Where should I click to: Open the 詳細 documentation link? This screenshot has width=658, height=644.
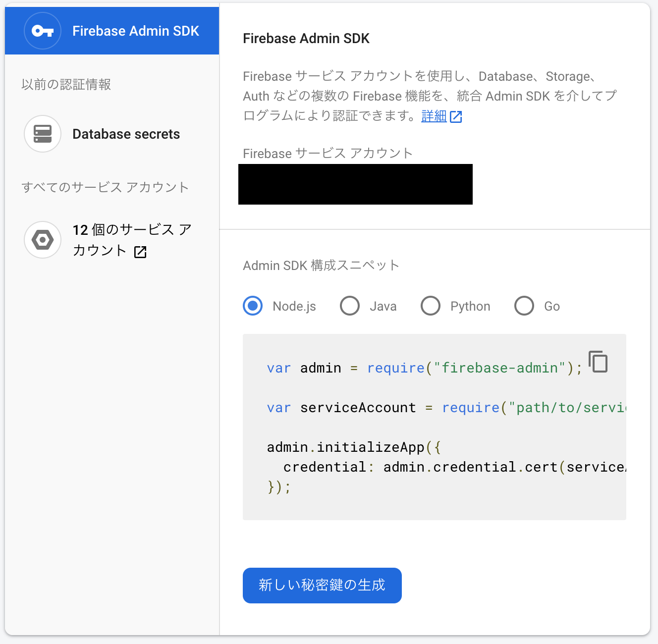tap(434, 116)
